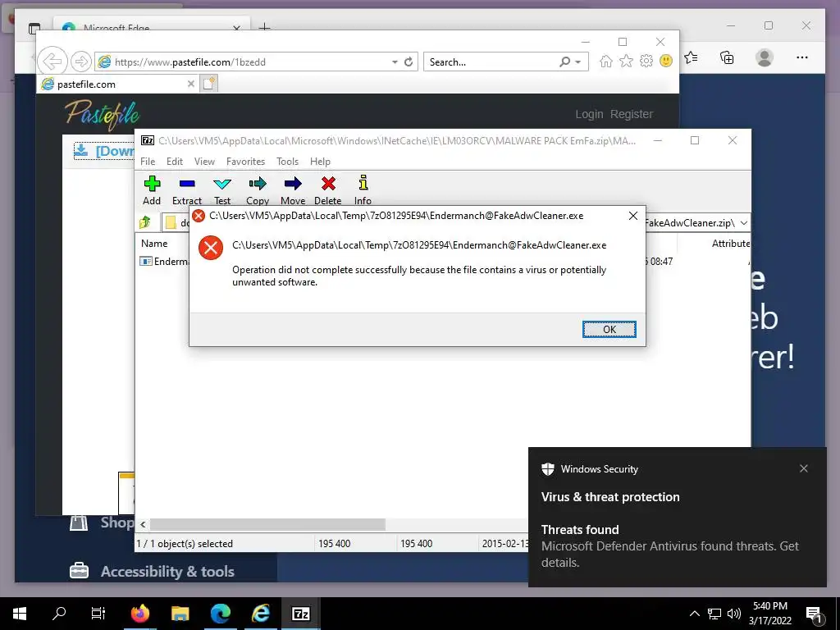
Task: Open 7-Zip Tools menu
Action: [x=288, y=162]
